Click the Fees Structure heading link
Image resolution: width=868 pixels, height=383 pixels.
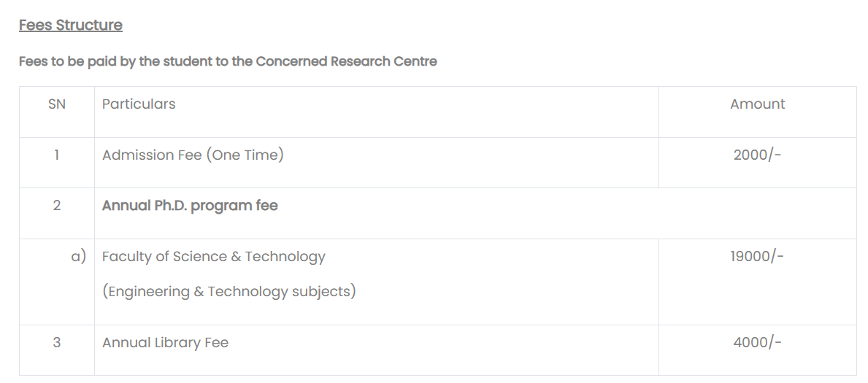(70, 25)
